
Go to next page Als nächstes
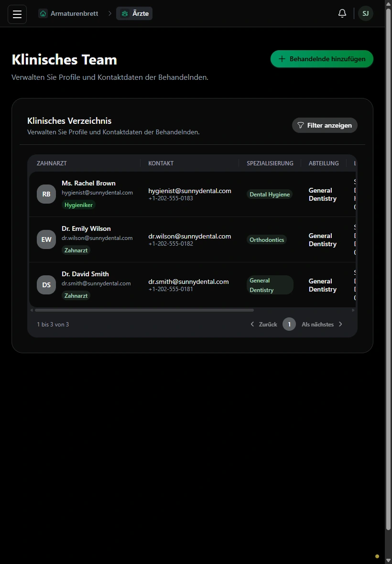(x=322, y=325)
